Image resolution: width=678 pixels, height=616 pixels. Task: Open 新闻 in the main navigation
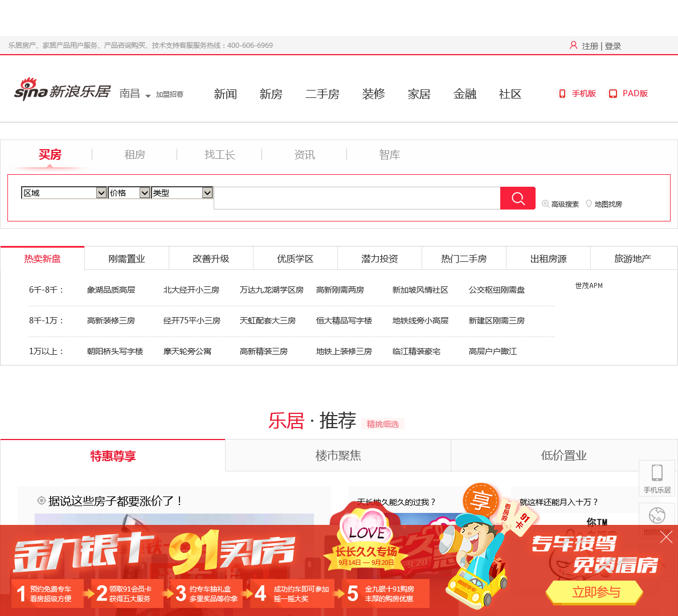click(225, 94)
